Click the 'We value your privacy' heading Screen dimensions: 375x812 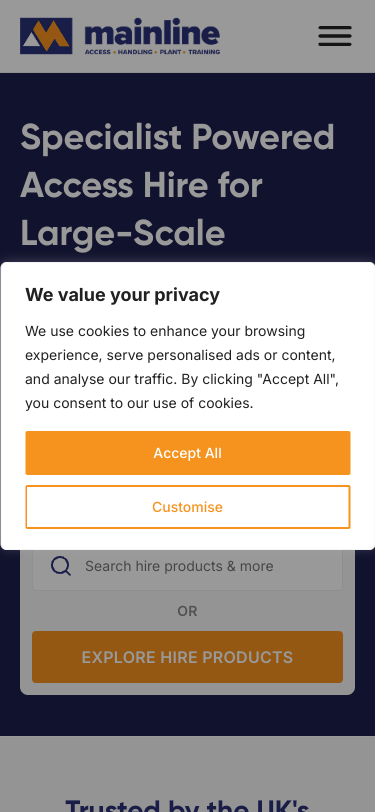click(x=123, y=295)
